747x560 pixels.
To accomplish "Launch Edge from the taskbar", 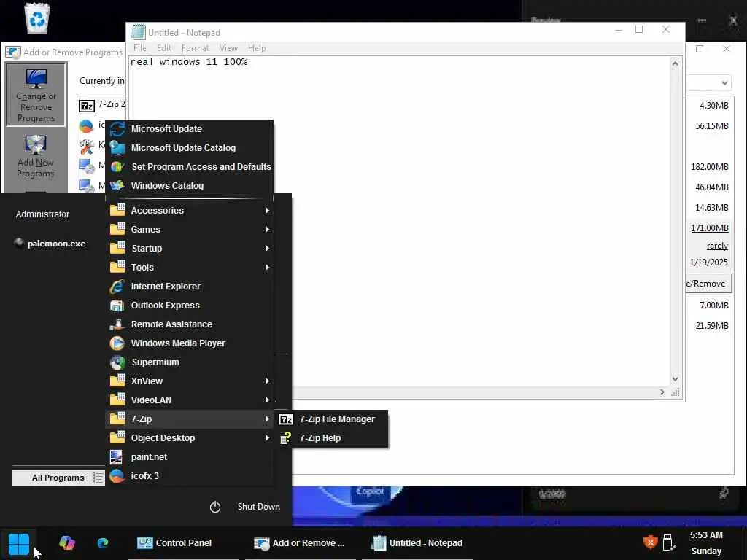I will coord(102,542).
